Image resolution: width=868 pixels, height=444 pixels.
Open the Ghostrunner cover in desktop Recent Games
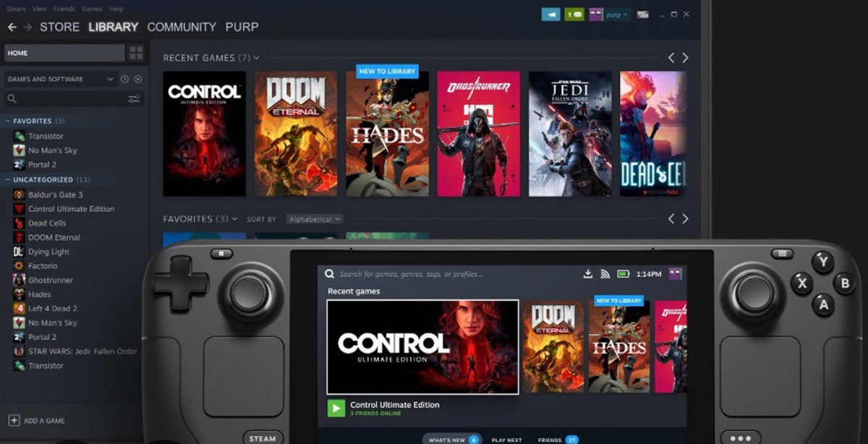tap(478, 134)
